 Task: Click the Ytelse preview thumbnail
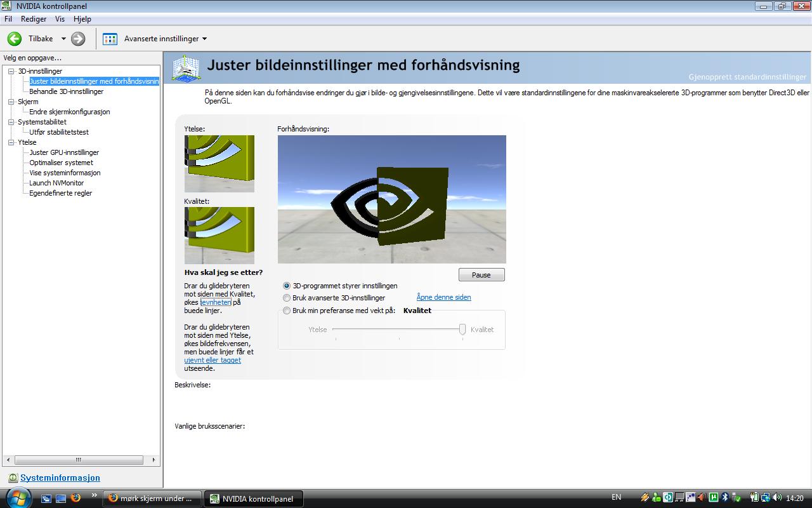click(219, 164)
